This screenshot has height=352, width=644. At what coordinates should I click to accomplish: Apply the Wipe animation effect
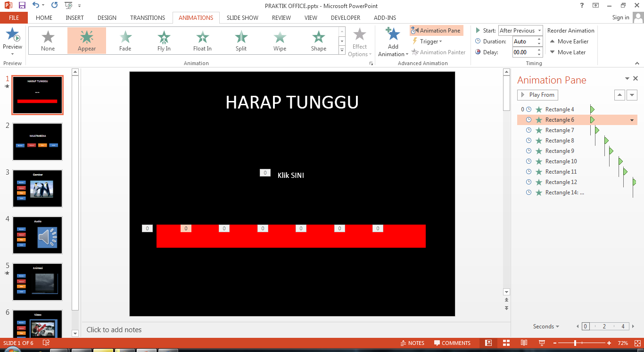tap(280, 41)
